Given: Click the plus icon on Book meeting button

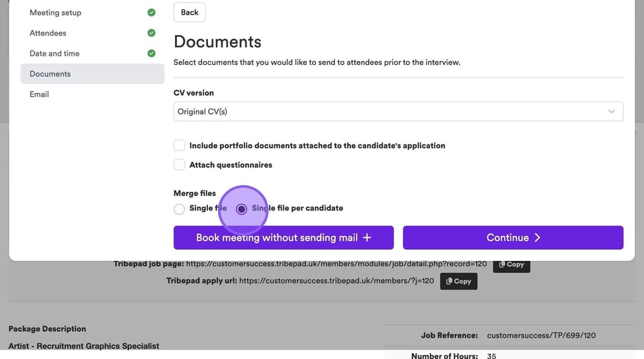Looking at the screenshot, I should point(367,238).
